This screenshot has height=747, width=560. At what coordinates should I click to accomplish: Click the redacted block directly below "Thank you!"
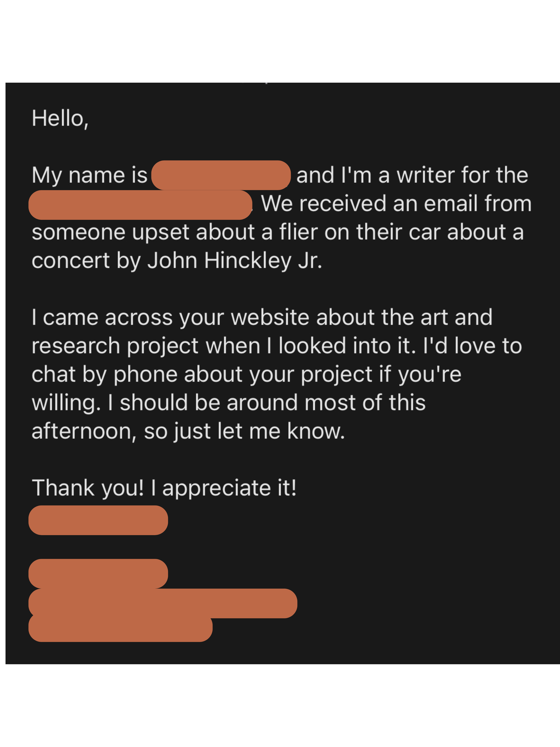coord(98,520)
